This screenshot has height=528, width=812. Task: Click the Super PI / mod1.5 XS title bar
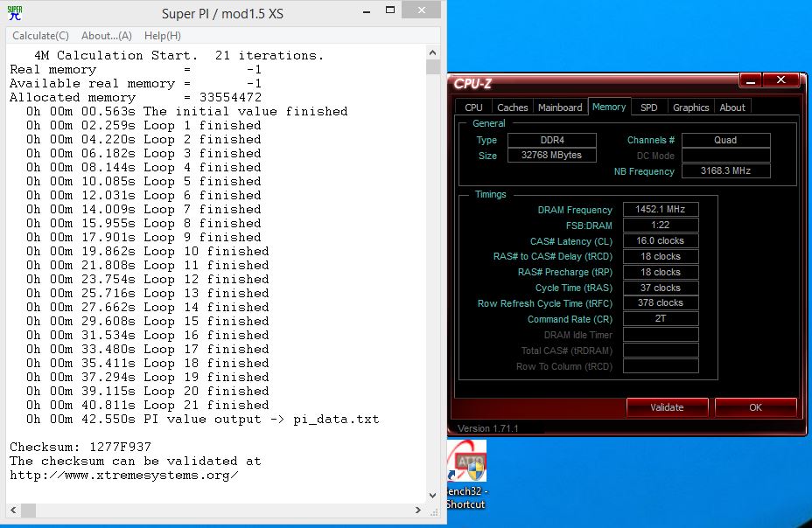(222, 13)
